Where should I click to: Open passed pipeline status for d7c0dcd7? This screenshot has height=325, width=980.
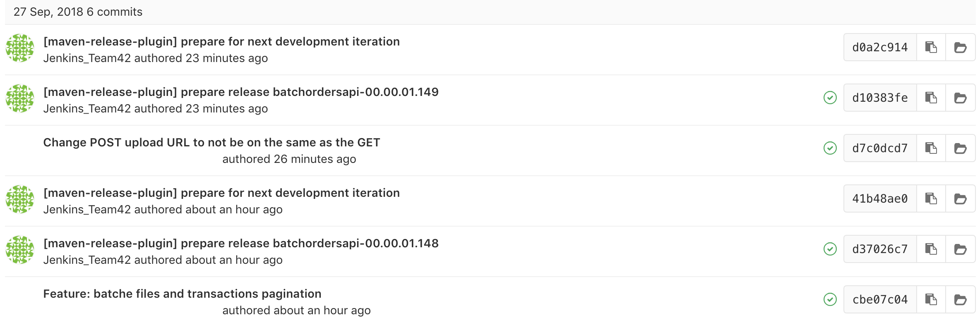(x=830, y=148)
